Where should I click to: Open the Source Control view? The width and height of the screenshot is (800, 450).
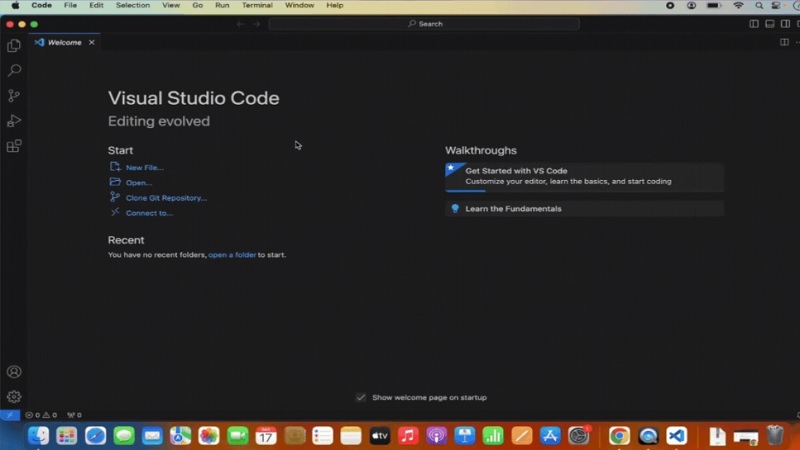tap(14, 95)
